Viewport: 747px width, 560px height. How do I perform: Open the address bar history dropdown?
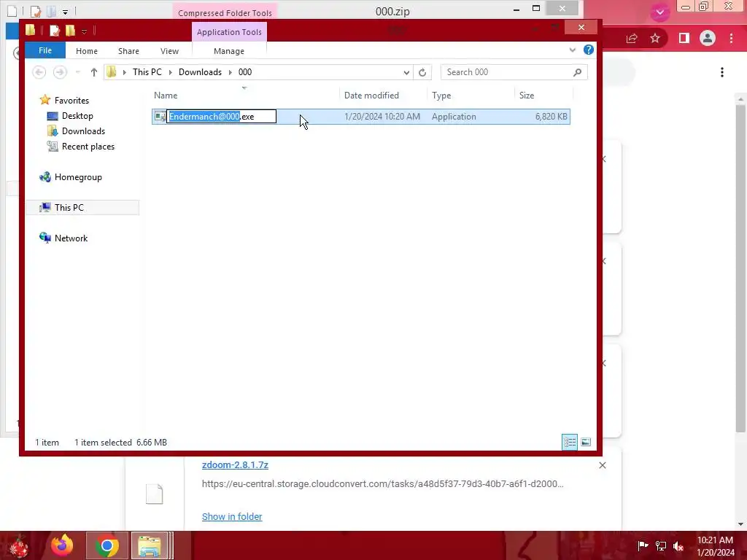tap(406, 72)
